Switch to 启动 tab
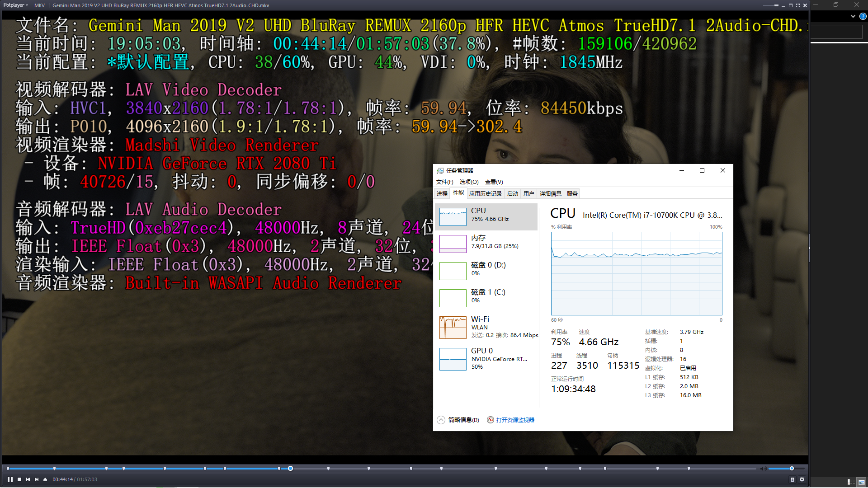Screen dimensions: 868x488 tap(513, 194)
